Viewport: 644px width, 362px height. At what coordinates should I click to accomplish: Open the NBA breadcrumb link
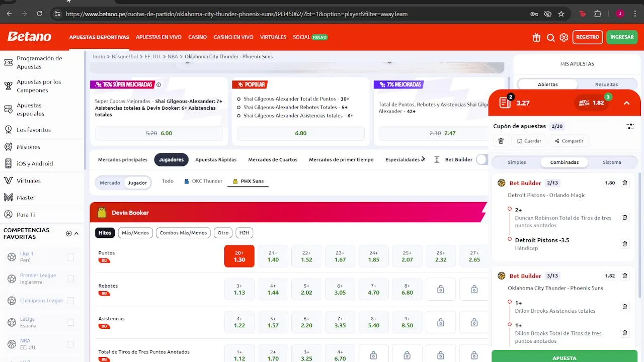[173, 57]
